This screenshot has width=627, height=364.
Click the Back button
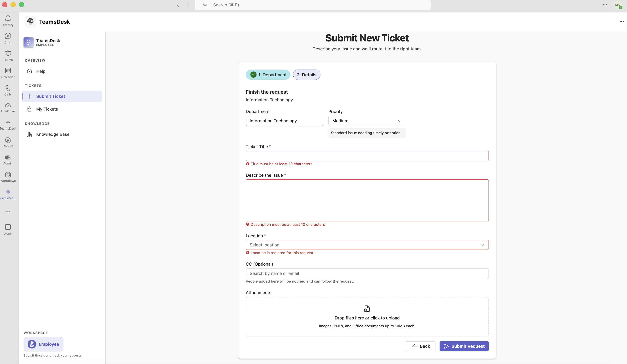tap(421, 346)
